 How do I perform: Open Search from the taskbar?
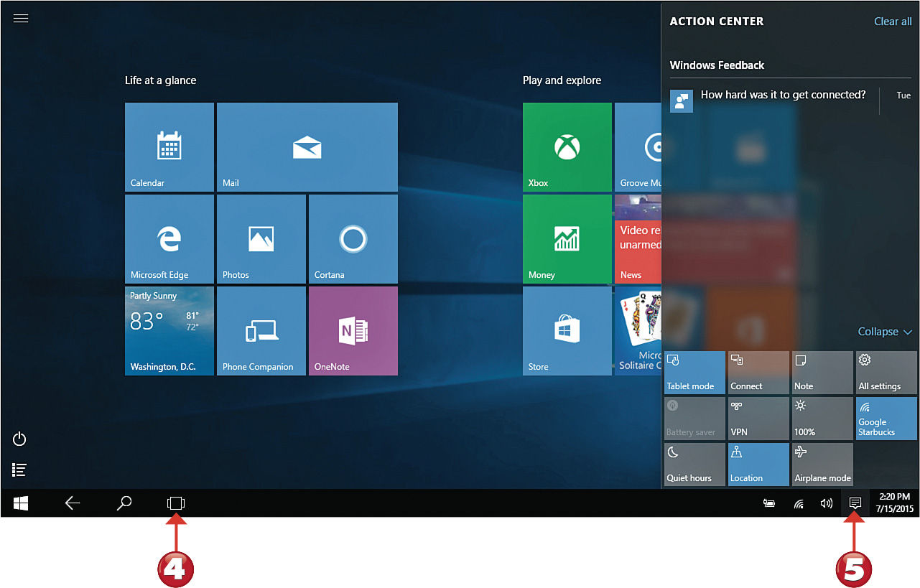click(124, 503)
